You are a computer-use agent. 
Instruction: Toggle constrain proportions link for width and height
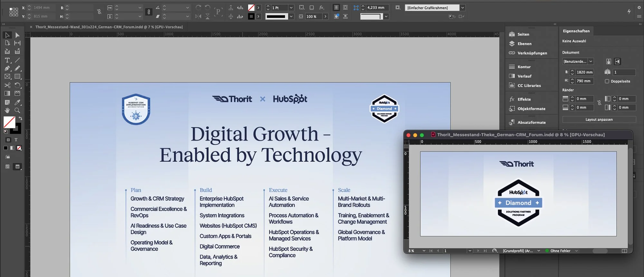[x=99, y=12]
